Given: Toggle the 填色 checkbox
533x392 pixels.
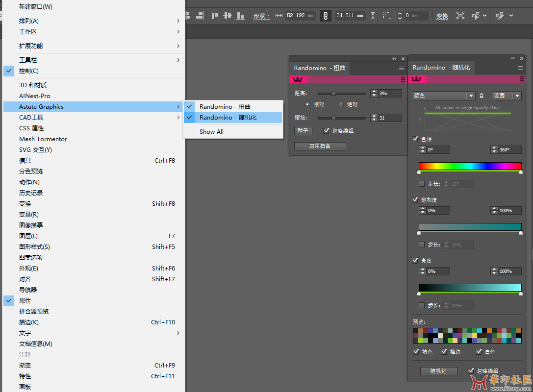Looking at the screenshot, I should tap(416, 352).
